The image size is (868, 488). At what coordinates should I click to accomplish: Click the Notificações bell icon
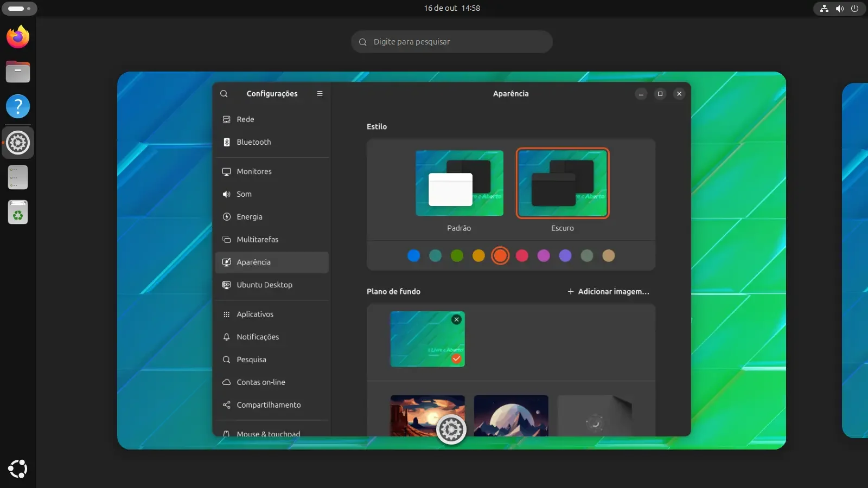pos(227,337)
